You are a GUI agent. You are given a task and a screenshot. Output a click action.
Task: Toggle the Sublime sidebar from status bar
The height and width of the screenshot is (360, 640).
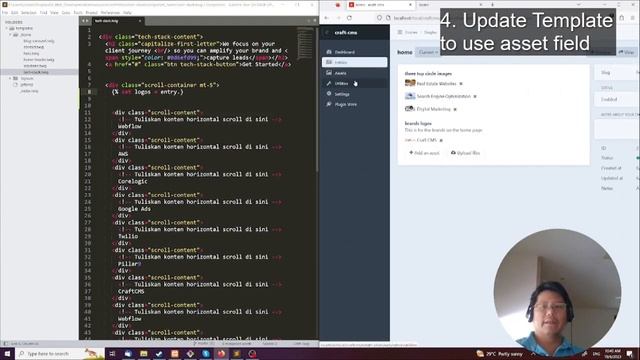pos(5,344)
